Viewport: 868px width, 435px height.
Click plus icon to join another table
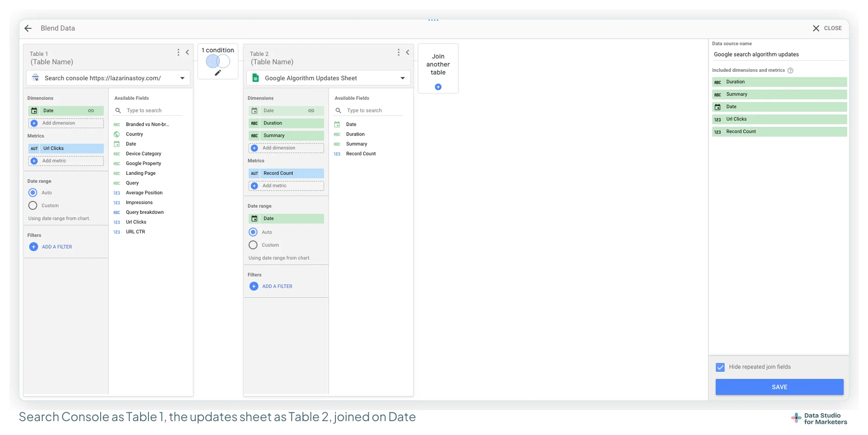[x=438, y=87]
